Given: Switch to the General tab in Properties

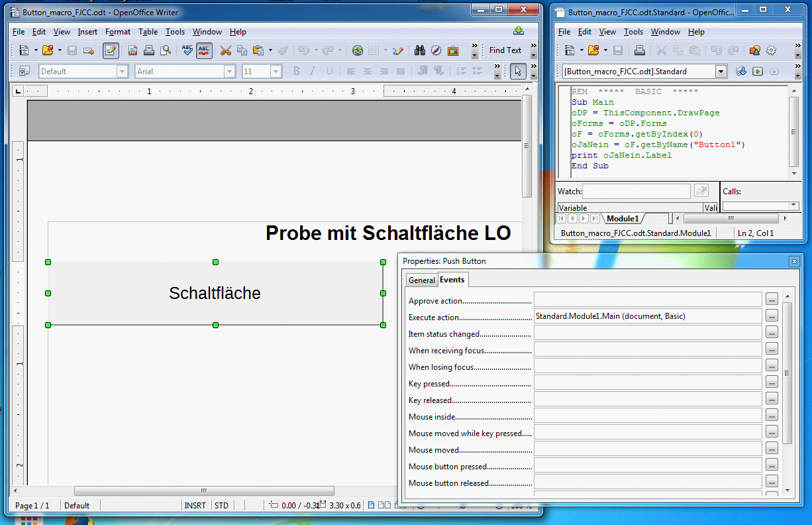Looking at the screenshot, I should [x=421, y=280].
